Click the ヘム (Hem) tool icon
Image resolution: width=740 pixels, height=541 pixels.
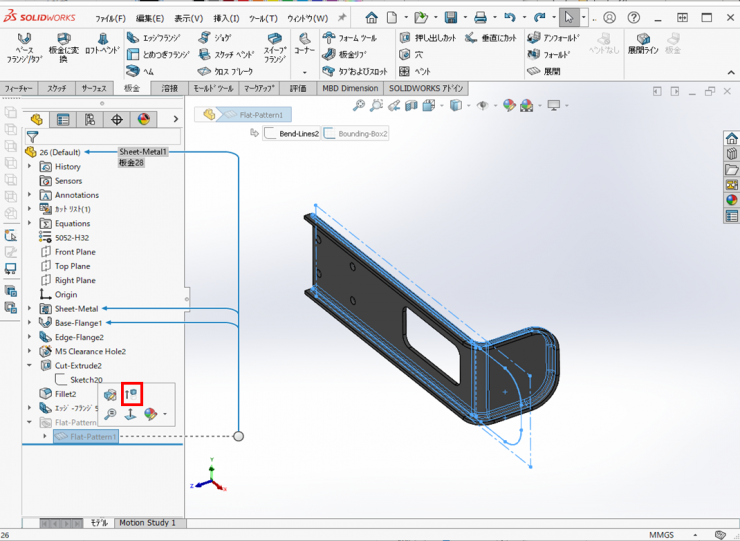pos(133,71)
